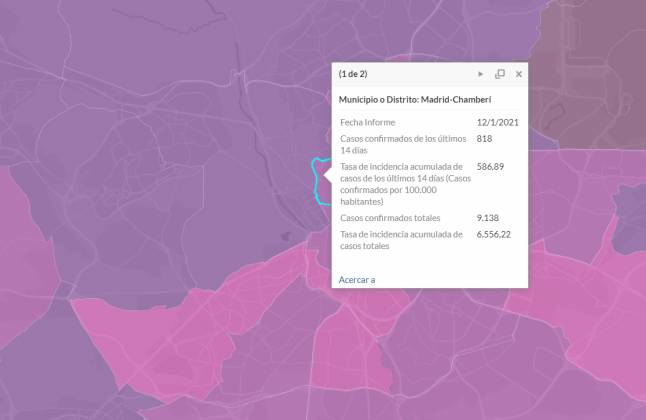Click the purple map area at upper left
646x420 pixels.
click(100, 80)
